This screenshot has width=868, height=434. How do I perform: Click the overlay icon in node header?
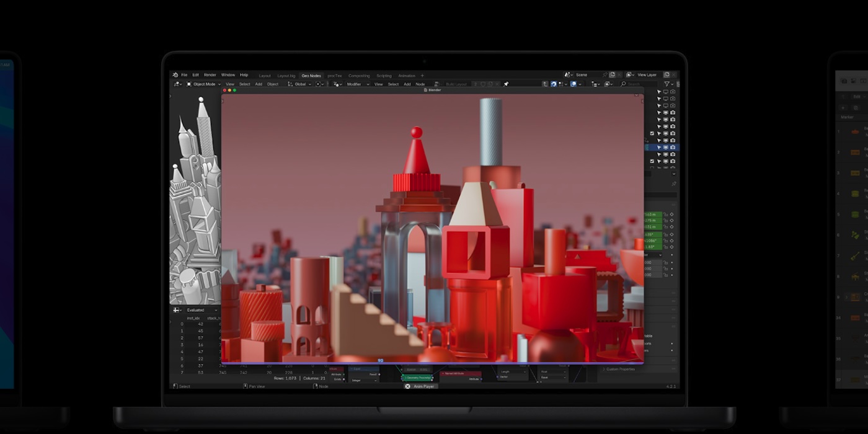pos(573,84)
